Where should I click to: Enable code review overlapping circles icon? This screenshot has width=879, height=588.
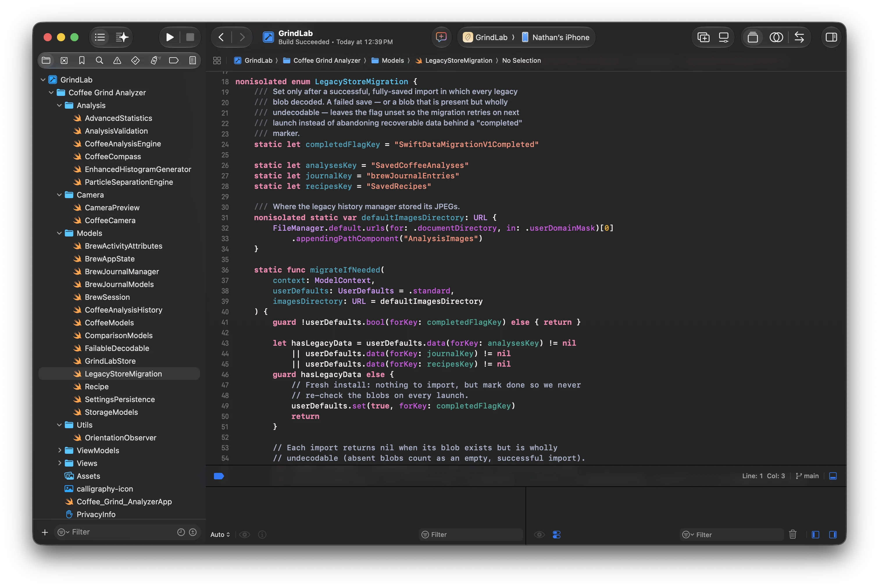pos(776,37)
